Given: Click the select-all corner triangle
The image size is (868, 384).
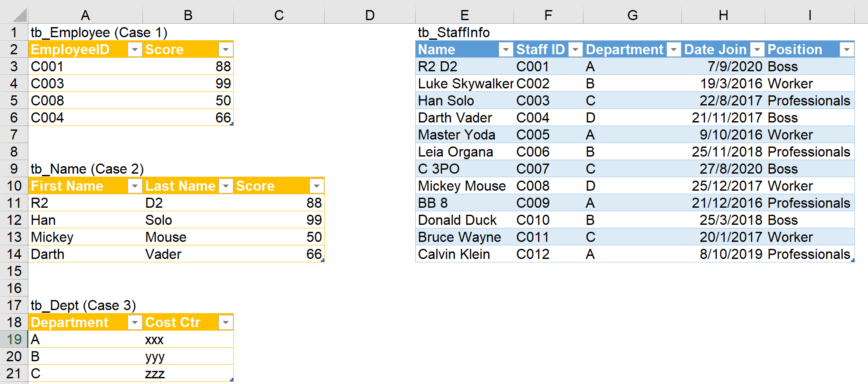Looking at the screenshot, I should [20, 16].
